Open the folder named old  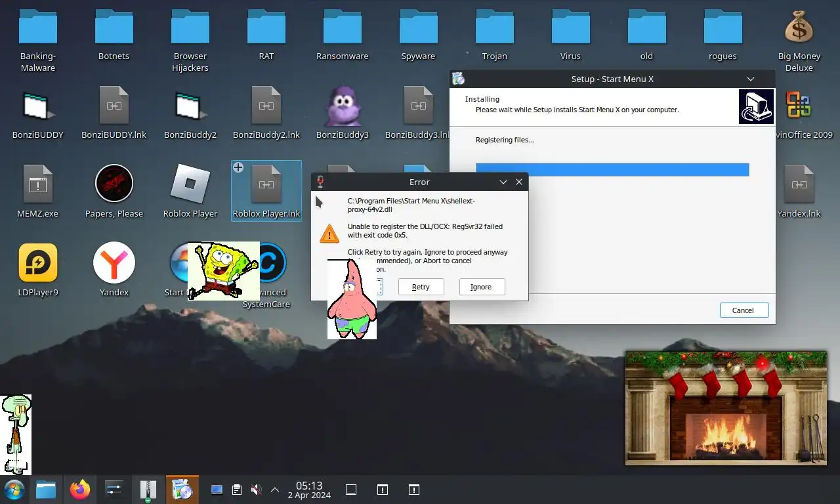[x=647, y=26]
